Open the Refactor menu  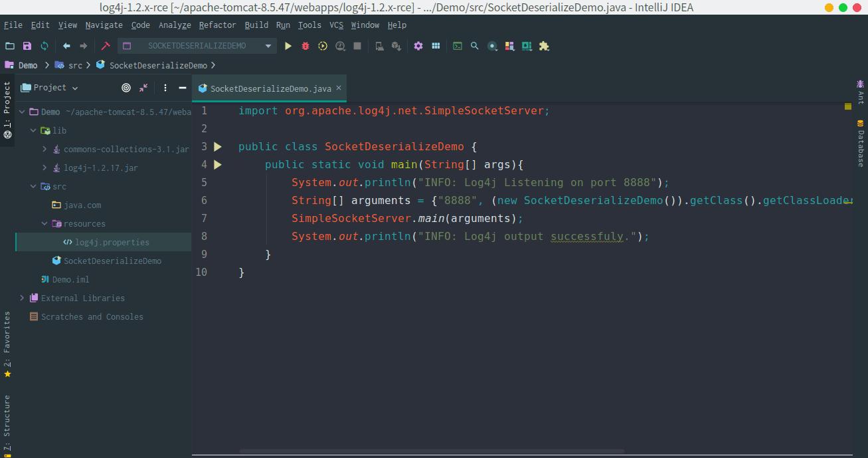217,25
